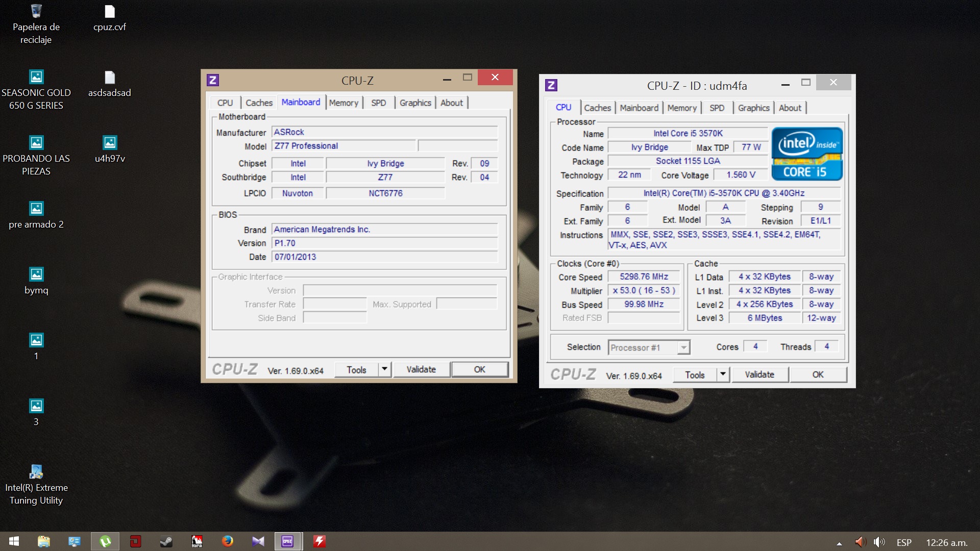Open Caches tab in the CPU-Z udm4fa window
980x551 pixels.
(x=597, y=108)
